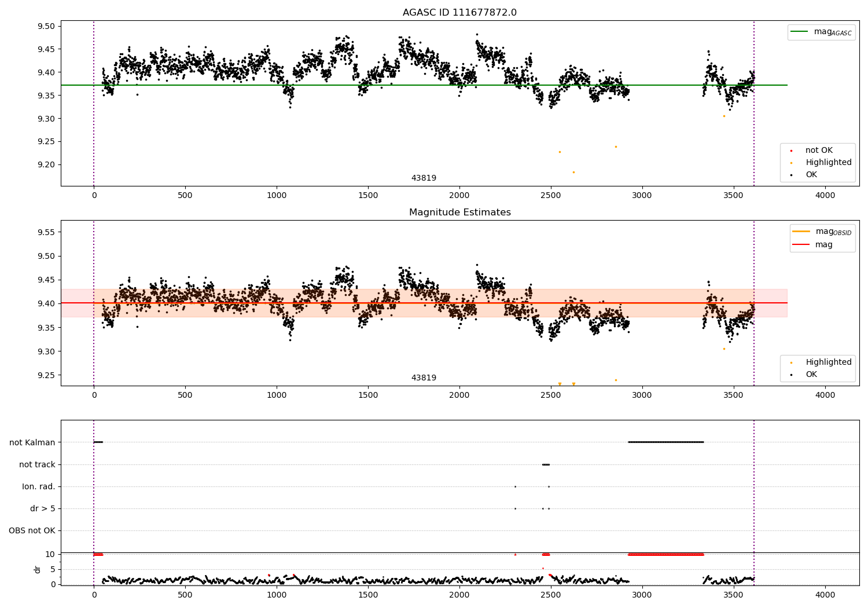
Task: Click the 2000 x-tick under the AGASC ID plot
Action: tap(459, 195)
